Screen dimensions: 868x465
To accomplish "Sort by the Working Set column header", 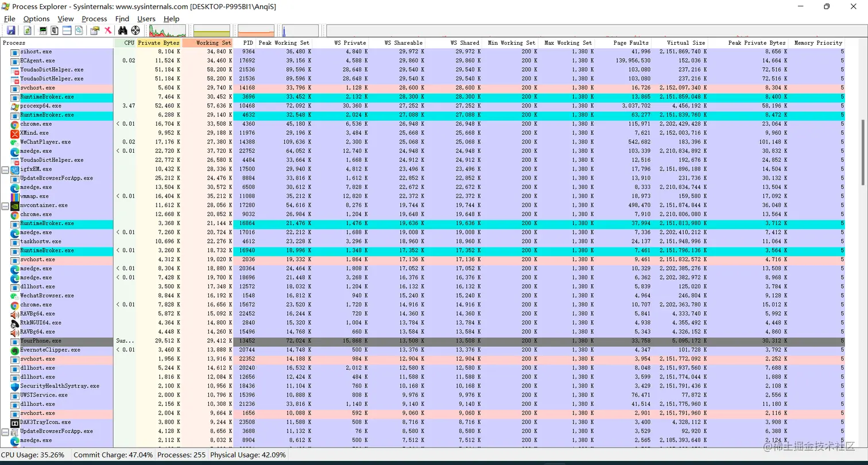I will (208, 43).
